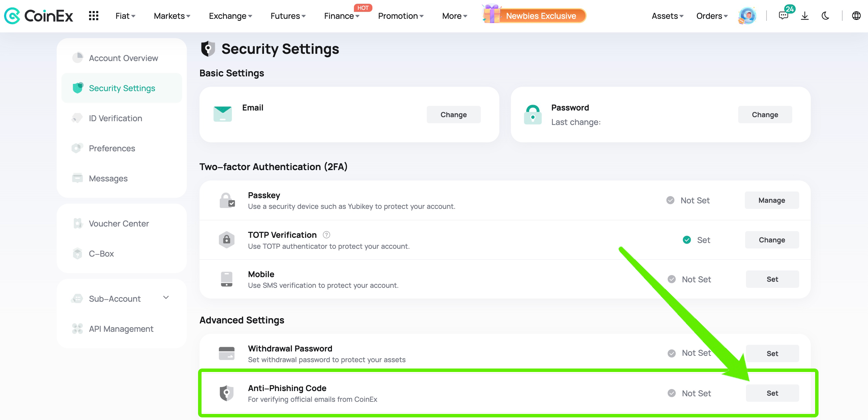868x420 pixels.
Task: Click Set button for Anti-Phishing Code
Action: click(772, 393)
